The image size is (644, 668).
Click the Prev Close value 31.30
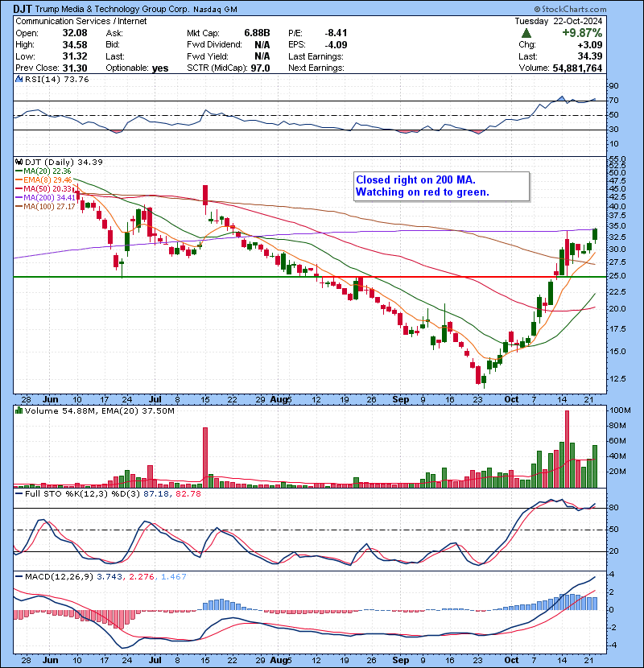point(75,68)
